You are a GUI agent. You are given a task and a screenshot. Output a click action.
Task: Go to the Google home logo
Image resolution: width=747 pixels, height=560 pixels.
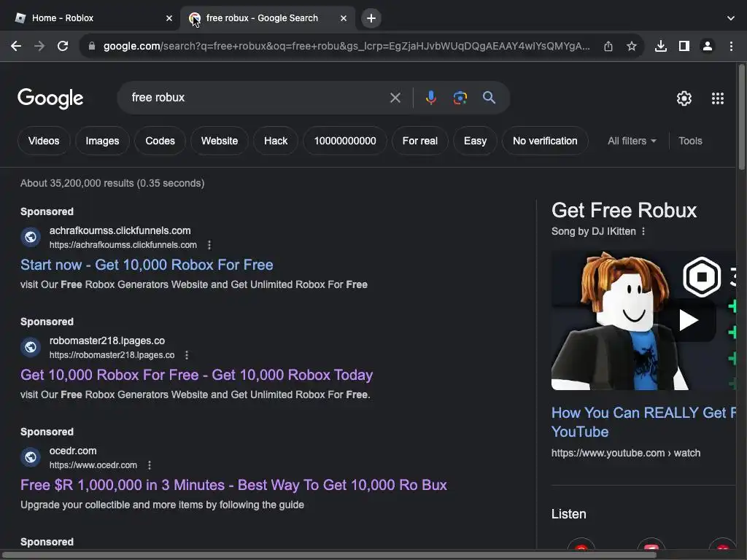(50, 98)
